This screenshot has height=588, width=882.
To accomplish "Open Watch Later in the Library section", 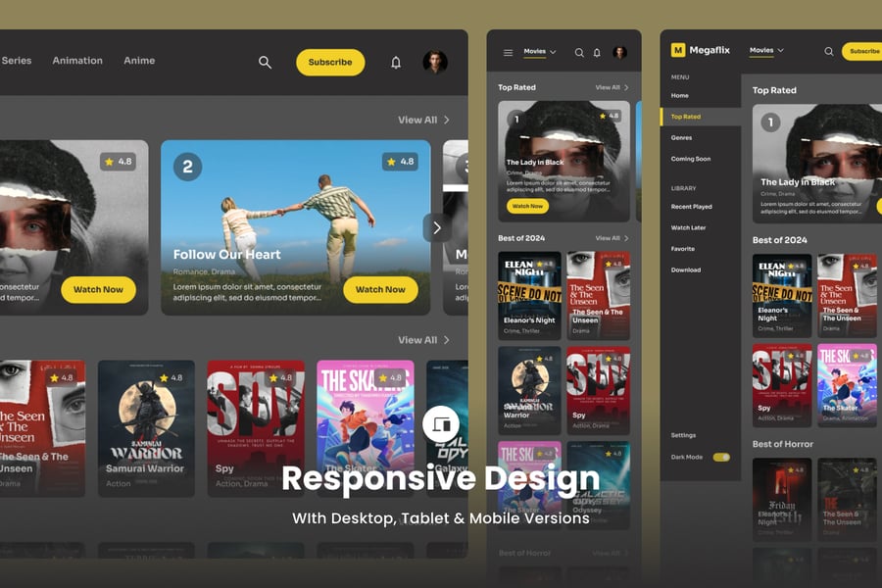I will (688, 227).
